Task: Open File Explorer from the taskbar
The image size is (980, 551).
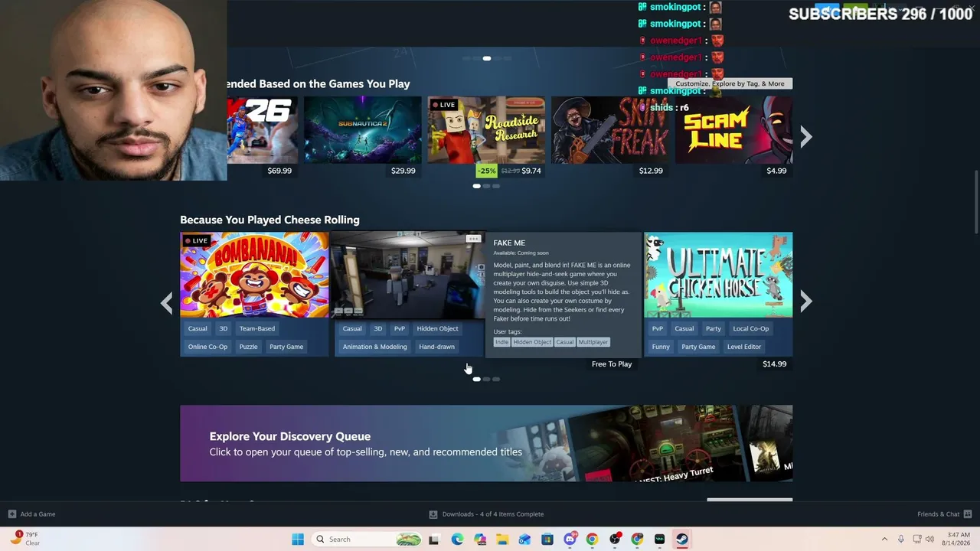Action: (x=502, y=540)
